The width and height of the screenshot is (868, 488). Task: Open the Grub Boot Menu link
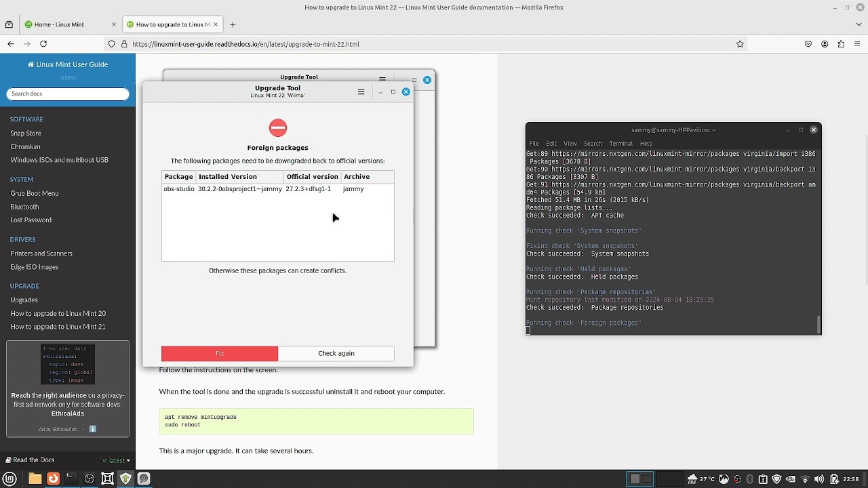35,193
